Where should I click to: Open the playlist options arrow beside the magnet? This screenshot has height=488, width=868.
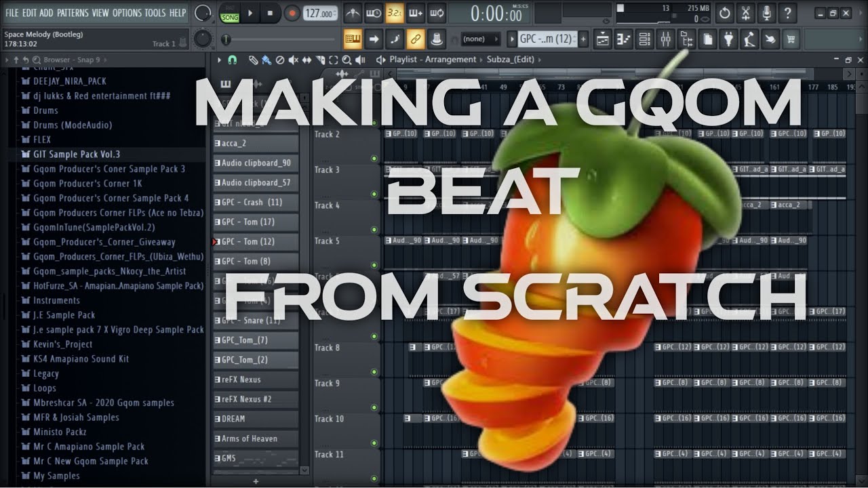point(219,60)
